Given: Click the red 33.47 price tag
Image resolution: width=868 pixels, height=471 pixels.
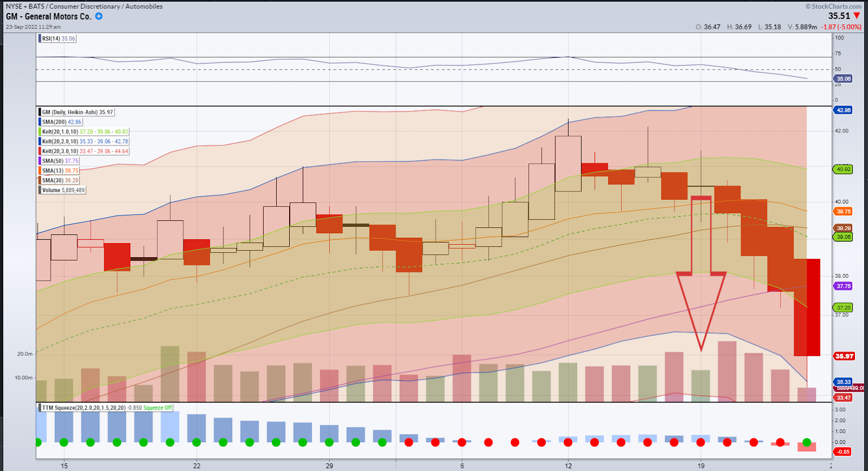Looking at the screenshot, I should (x=844, y=398).
